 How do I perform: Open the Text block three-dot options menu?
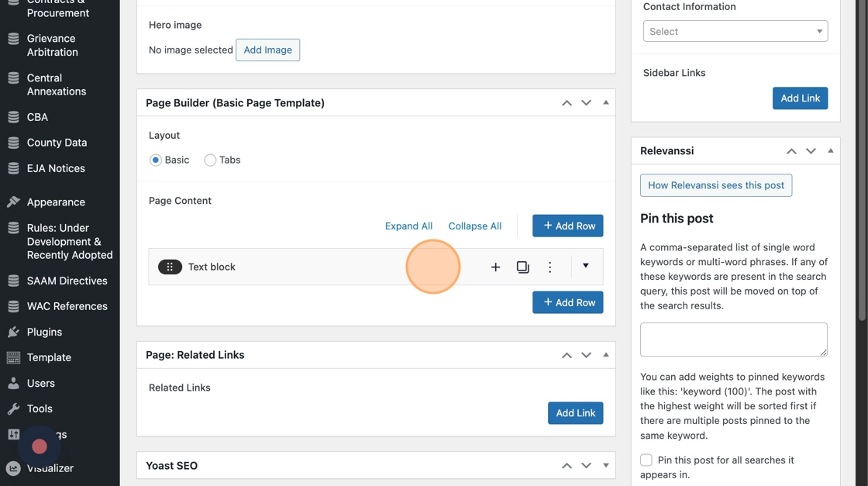tap(550, 267)
